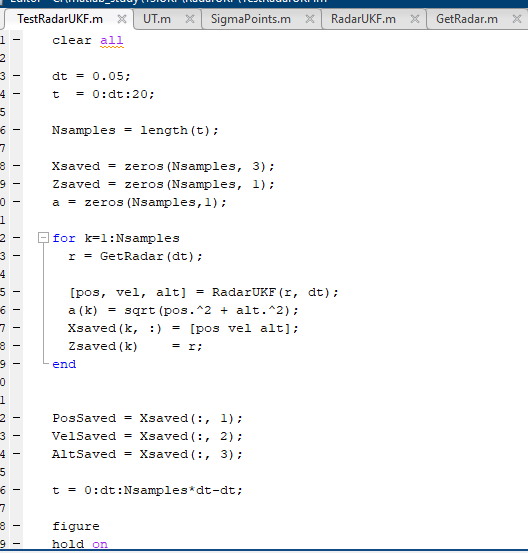Open the RadarUKF.m tab
The height and width of the screenshot is (553, 528).
coord(363,19)
